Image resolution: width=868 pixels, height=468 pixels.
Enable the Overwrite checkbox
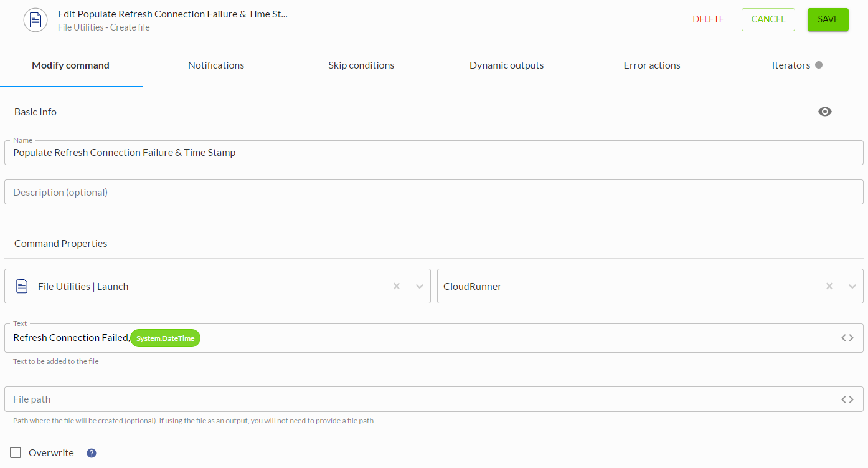[x=16, y=452]
